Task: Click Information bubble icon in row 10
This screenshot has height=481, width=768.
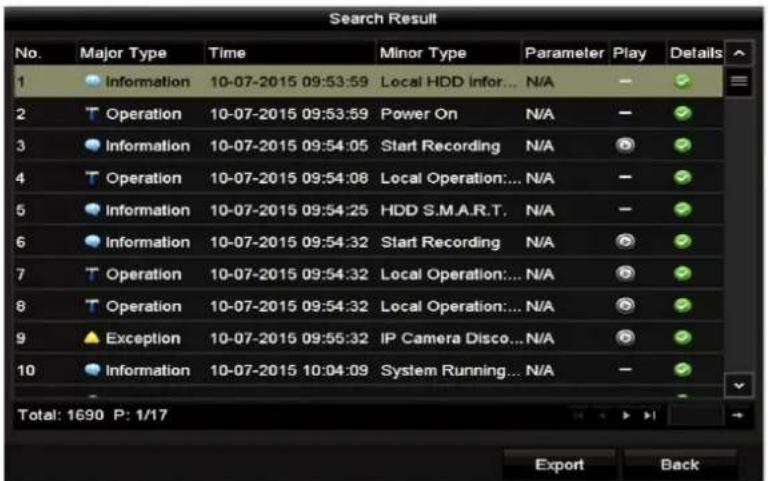Action: [92, 370]
